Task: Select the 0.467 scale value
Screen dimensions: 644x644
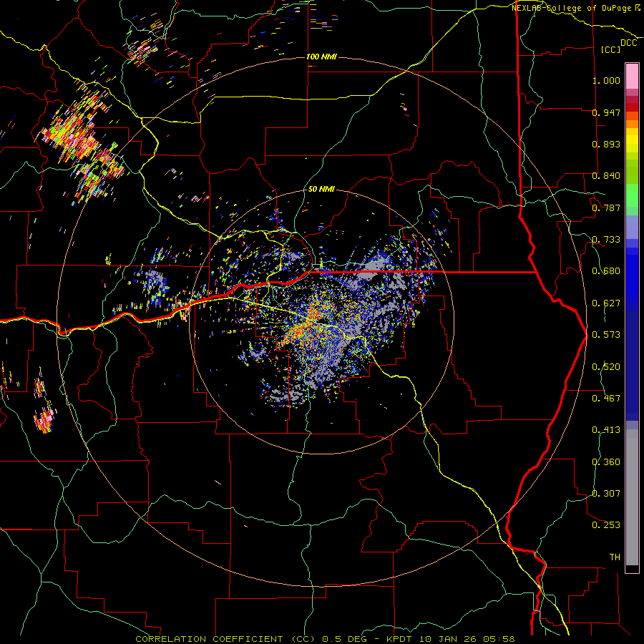Action: (x=606, y=399)
